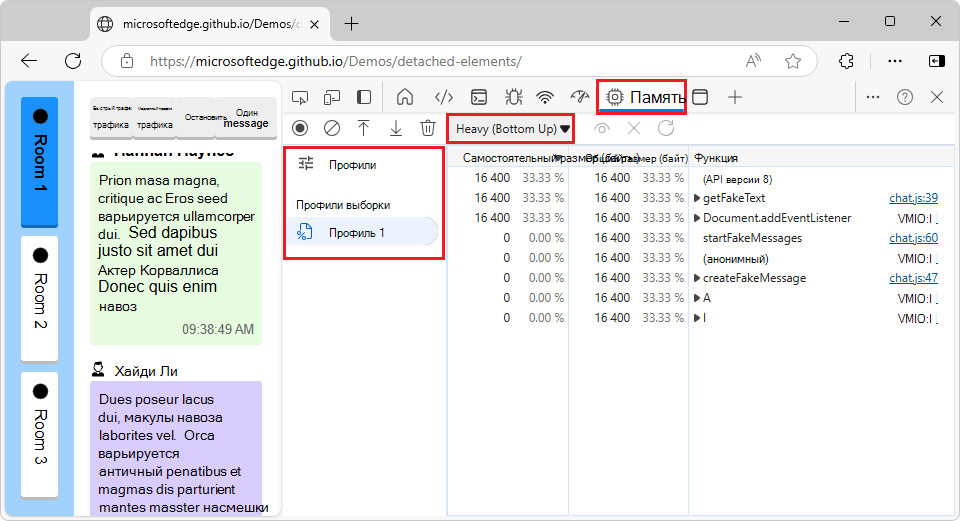Click the upload profile arrow icon
The height and width of the screenshot is (521, 960).
point(363,128)
